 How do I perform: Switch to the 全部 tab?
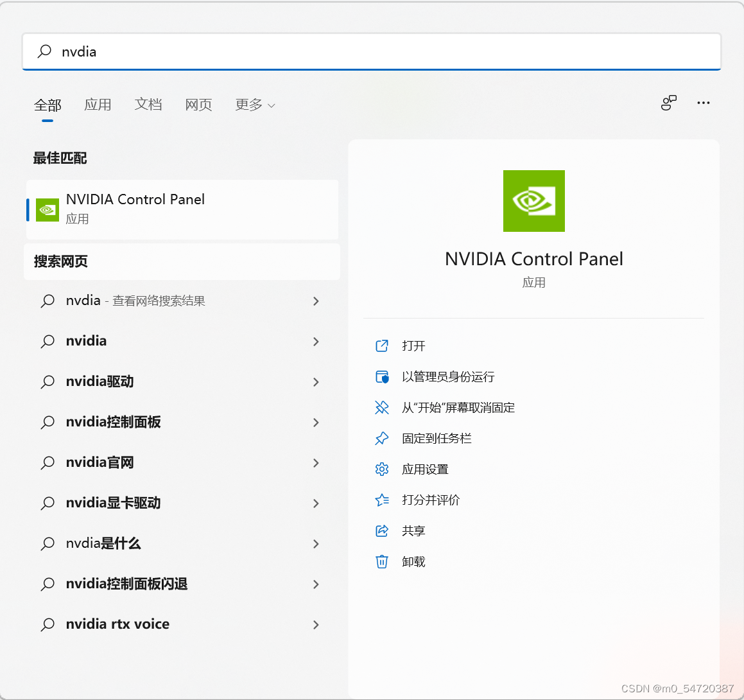48,105
